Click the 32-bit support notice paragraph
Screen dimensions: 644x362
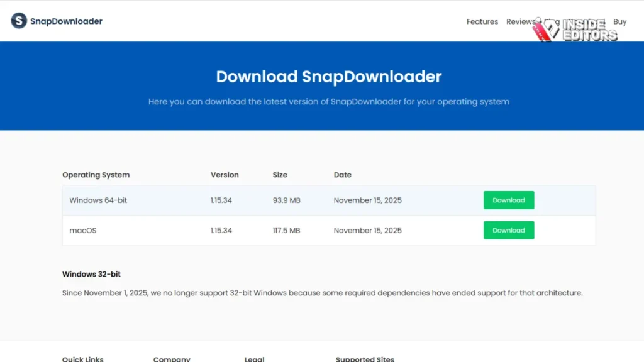323,293
